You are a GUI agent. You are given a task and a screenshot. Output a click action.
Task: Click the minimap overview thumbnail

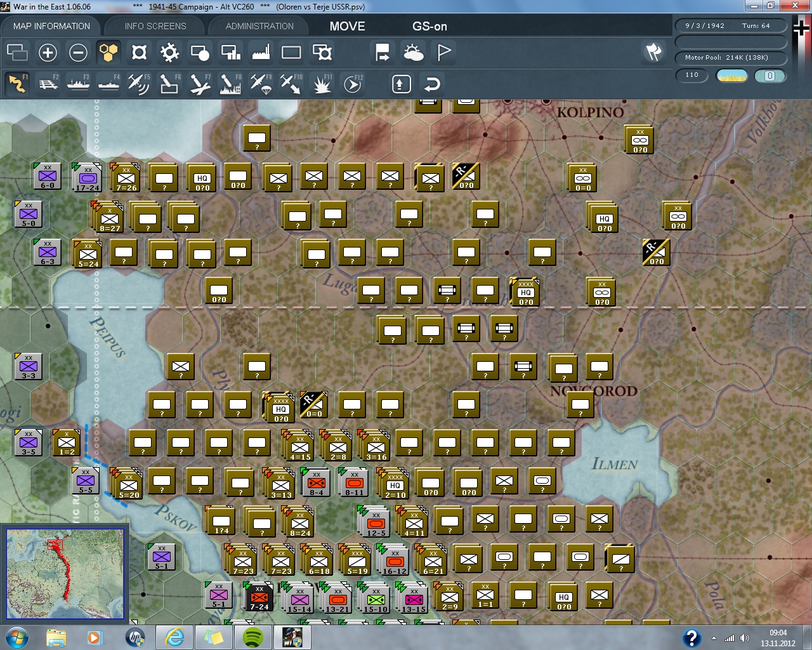tap(65, 574)
